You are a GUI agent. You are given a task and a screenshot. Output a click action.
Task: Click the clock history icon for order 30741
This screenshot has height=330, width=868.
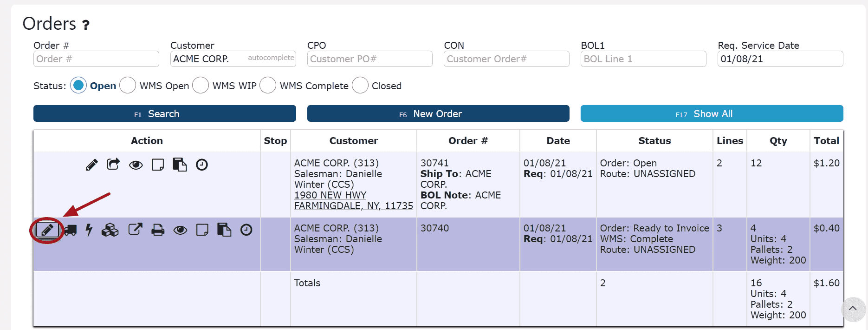pyautogui.click(x=201, y=165)
